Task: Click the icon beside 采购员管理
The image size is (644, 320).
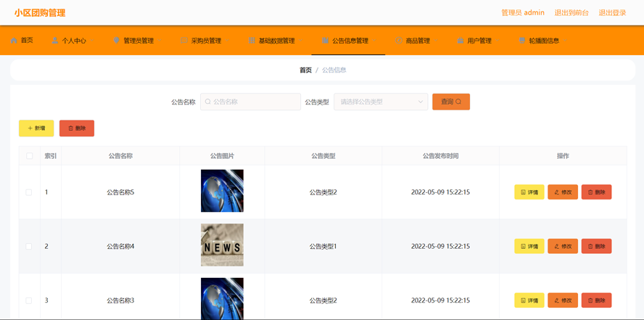Action: (x=184, y=40)
